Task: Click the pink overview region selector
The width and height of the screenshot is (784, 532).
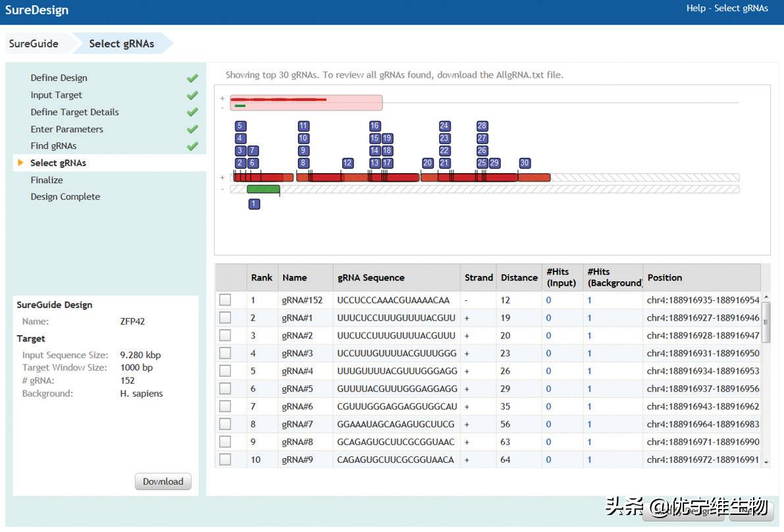Action: pos(306,103)
